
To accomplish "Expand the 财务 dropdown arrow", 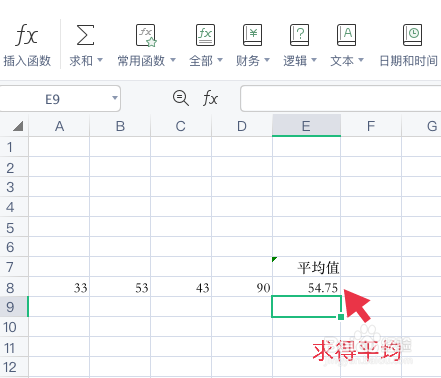I will coord(267,61).
